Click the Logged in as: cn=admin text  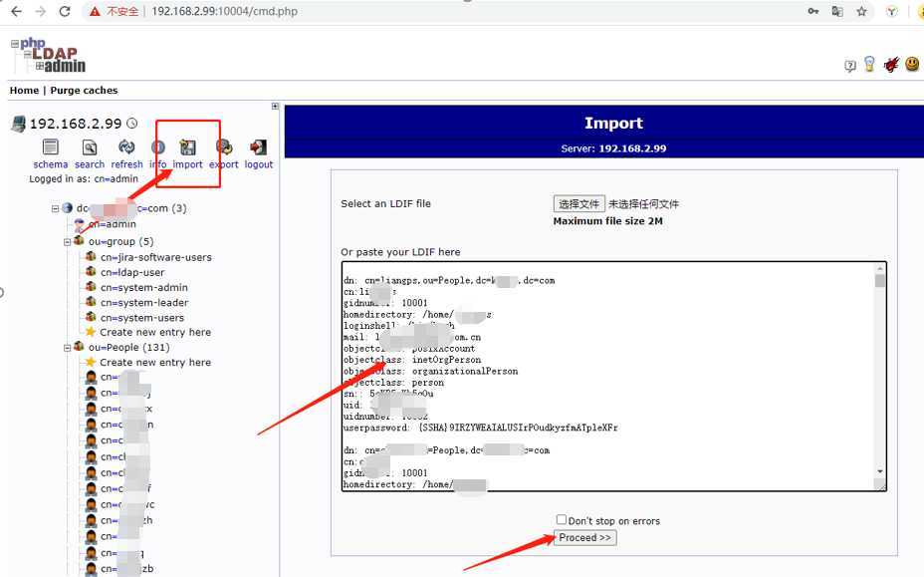click(x=84, y=178)
